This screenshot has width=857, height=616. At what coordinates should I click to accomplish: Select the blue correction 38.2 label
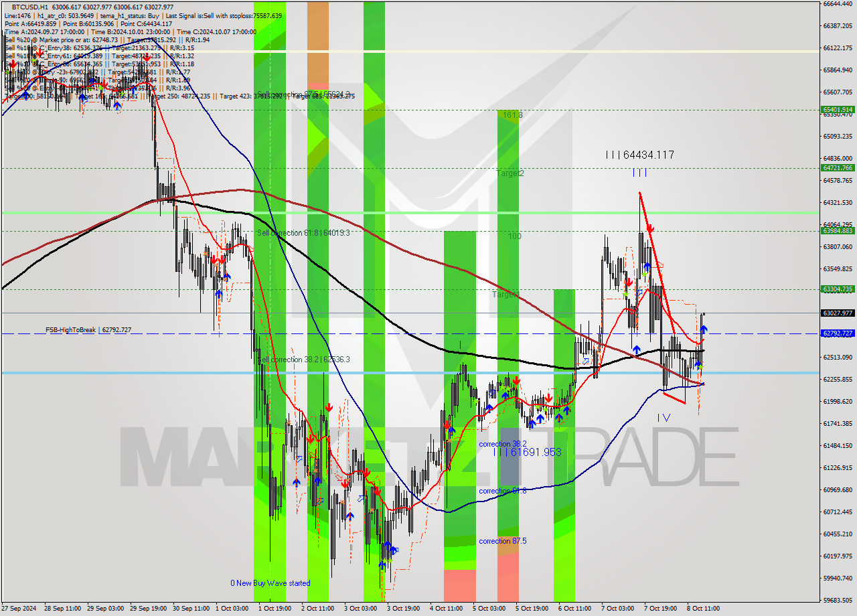[x=503, y=444]
